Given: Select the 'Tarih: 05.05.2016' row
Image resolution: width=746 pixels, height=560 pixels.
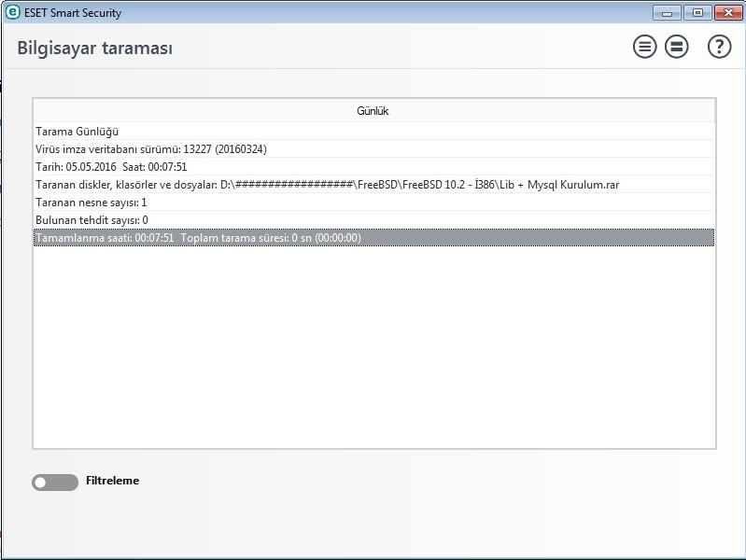Looking at the screenshot, I should pos(374,166).
